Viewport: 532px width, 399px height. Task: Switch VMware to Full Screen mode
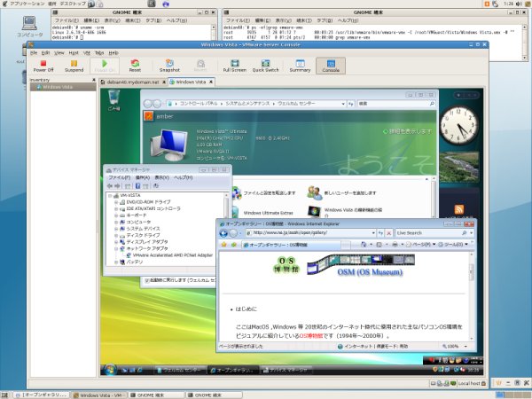[234, 66]
